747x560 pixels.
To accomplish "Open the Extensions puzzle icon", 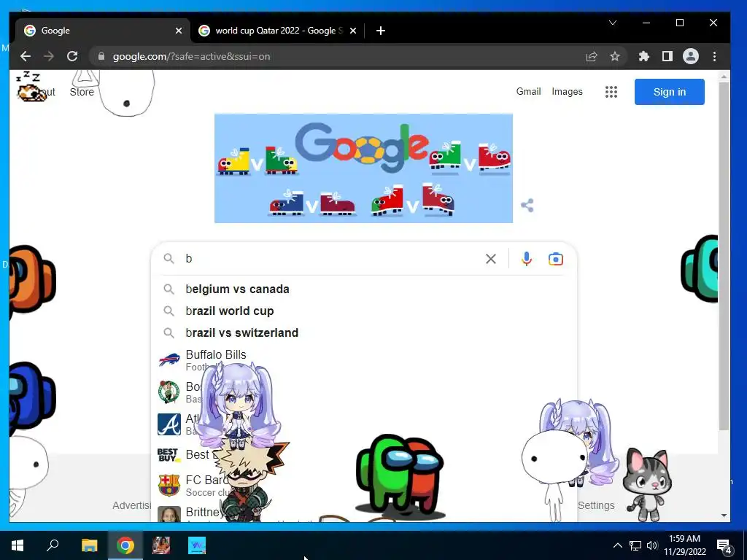I will 643,56.
